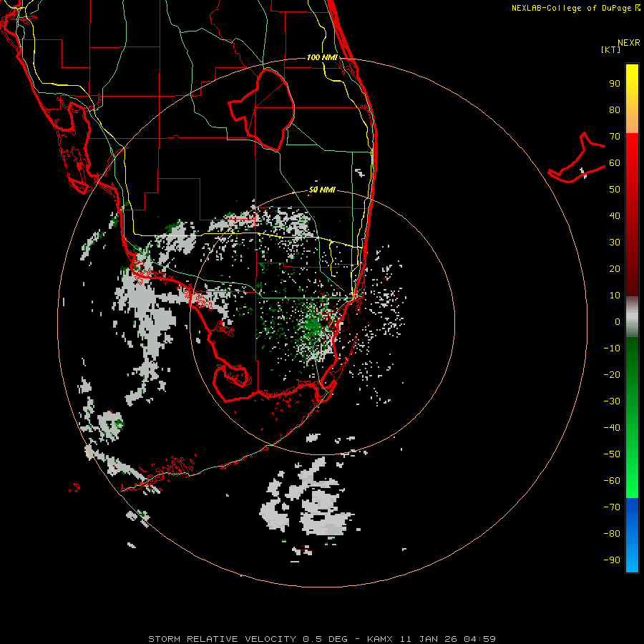
Task: Click the 100 NMI range ring label
Action: pos(322,57)
